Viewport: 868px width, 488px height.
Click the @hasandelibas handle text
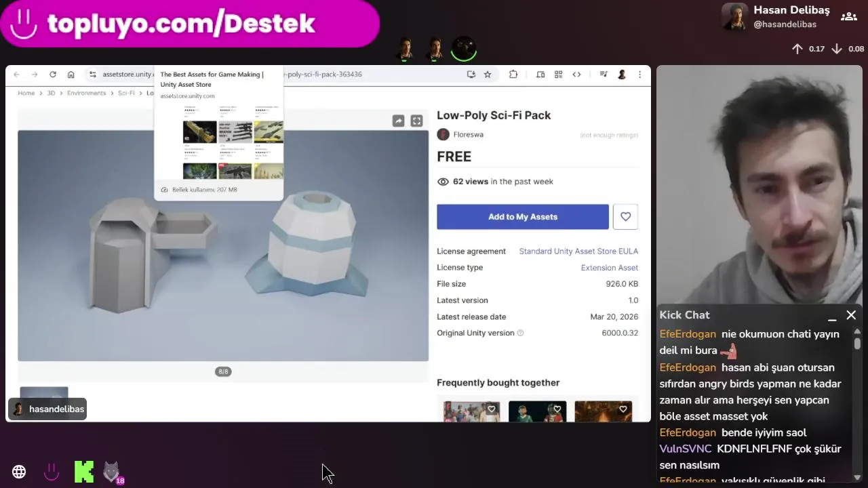point(785,24)
